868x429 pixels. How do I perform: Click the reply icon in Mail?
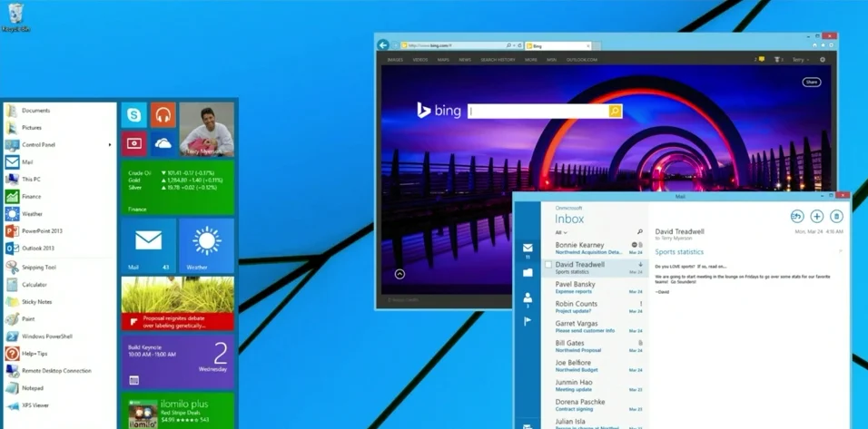[x=796, y=216]
